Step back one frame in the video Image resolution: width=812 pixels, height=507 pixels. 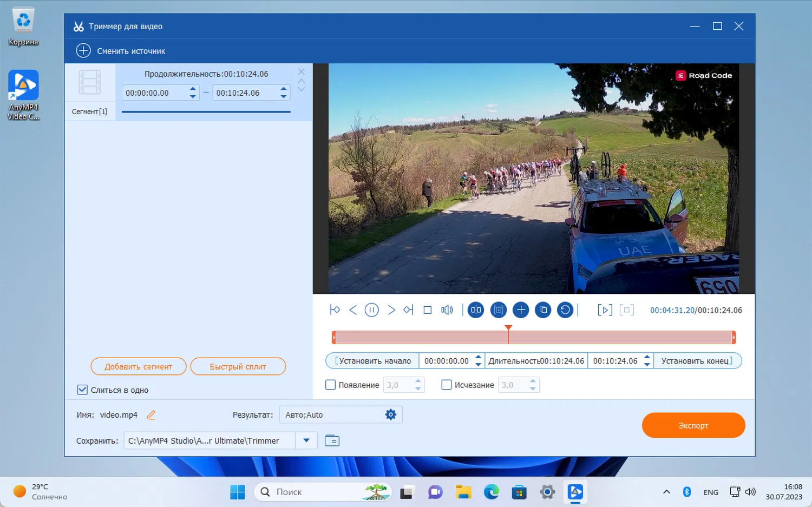click(353, 310)
